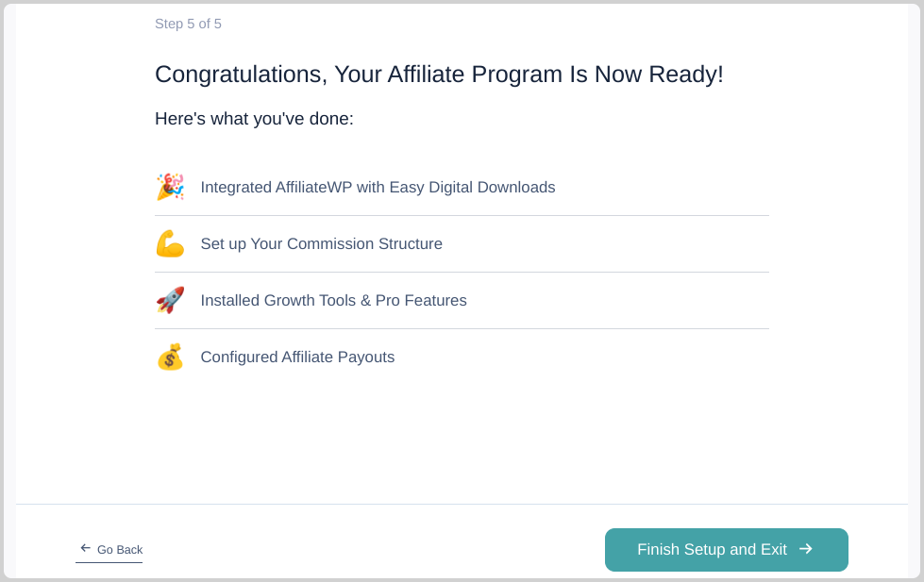This screenshot has width=924, height=582.
Task: Select the Configured Affiliate Payouts line
Action: click(x=462, y=357)
